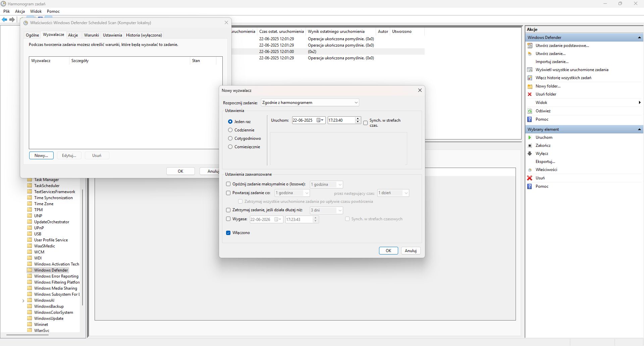Click the red Usuń folder icon

click(x=530, y=94)
